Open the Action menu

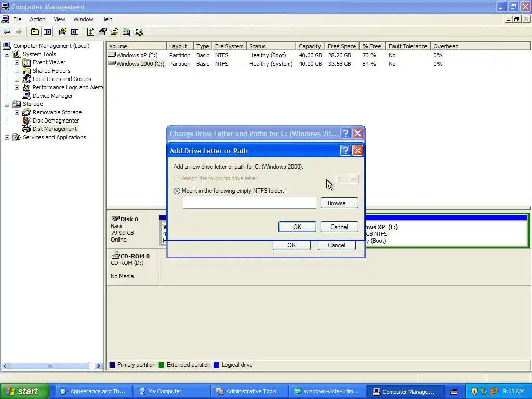(x=37, y=19)
